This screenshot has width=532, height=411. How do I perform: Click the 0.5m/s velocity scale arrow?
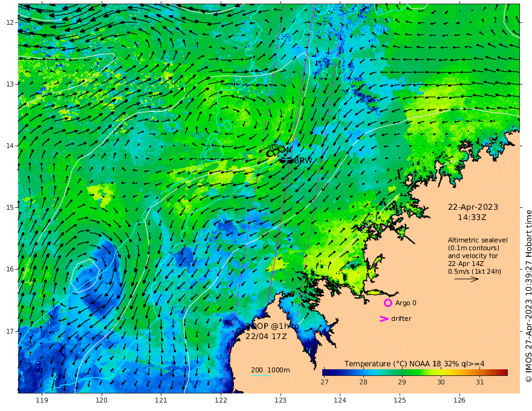point(467,279)
